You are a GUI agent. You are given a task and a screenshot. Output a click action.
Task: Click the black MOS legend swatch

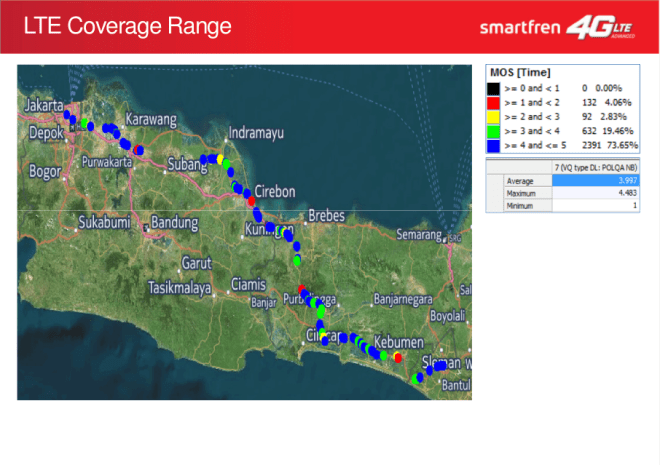coord(493,88)
